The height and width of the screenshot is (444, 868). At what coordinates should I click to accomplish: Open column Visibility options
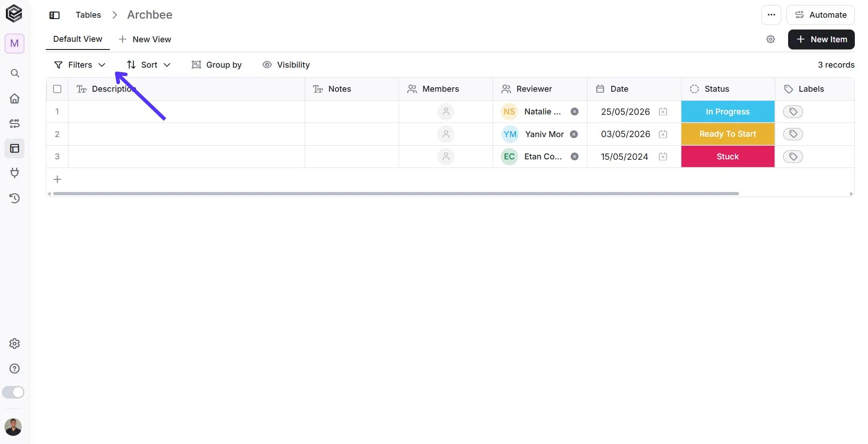pos(286,65)
